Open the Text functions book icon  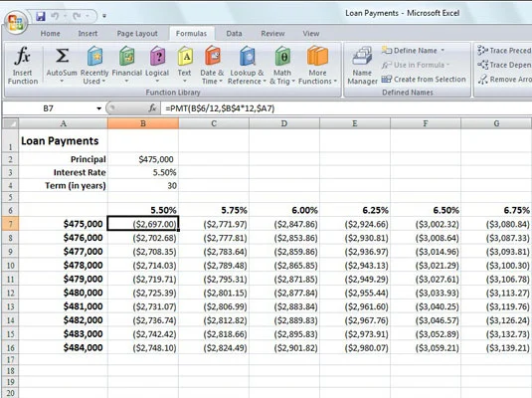click(185, 56)
